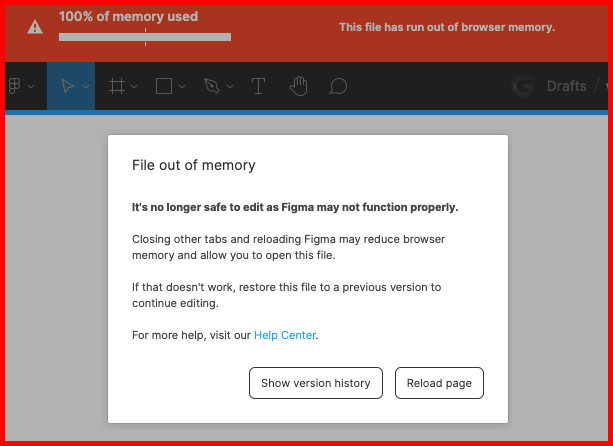Image resolution: width=613 pixels, height=446 pixels.
Task: Select the Hand tool
Action: coord(298,86)
